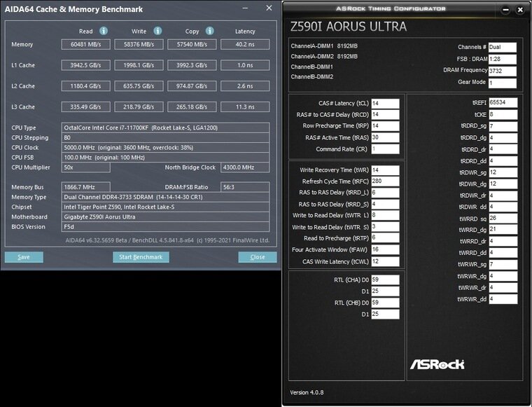Click the Copy info icon in AIDA64
This screenshot has width=532, height=407.
[x=210, y=31]
